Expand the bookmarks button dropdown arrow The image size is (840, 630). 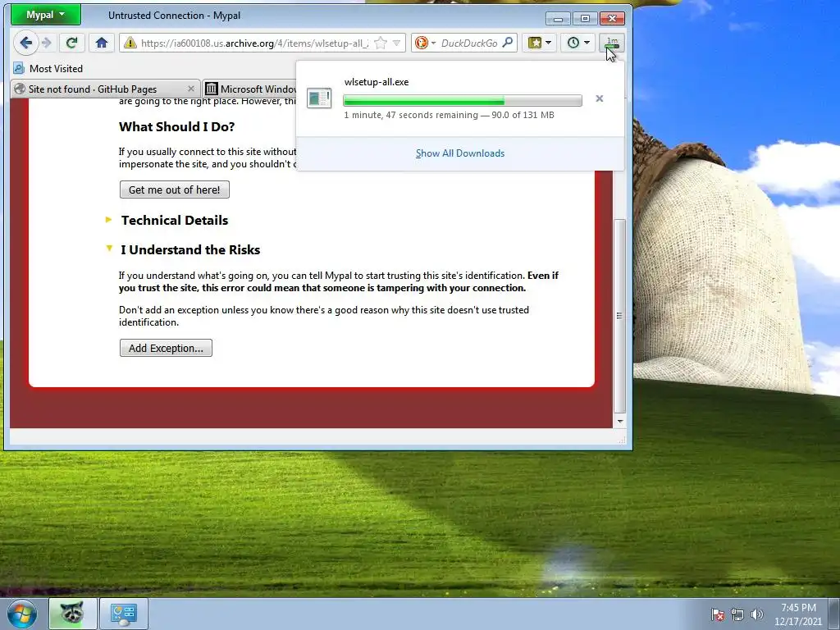(549, 43)
